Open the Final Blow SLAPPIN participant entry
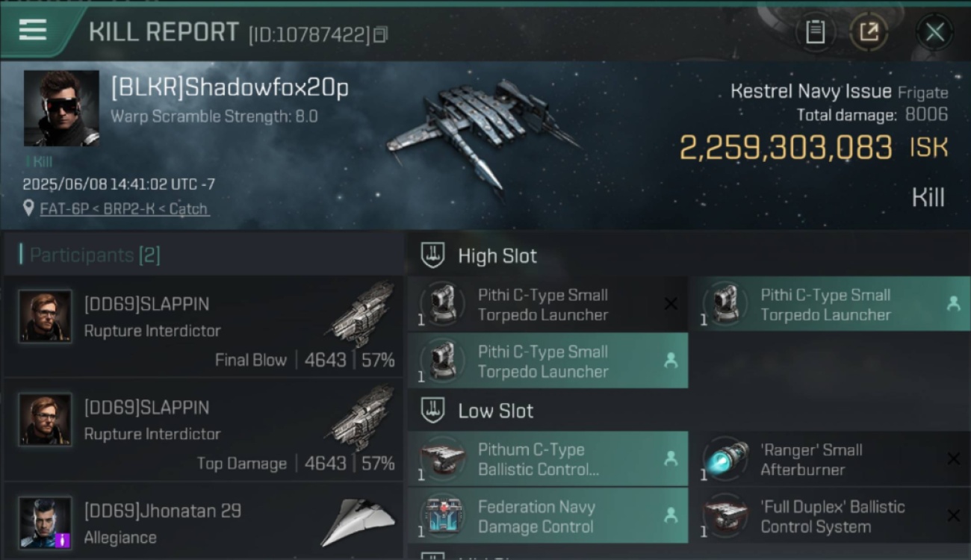The image size is (971, 560). (203, 326)
